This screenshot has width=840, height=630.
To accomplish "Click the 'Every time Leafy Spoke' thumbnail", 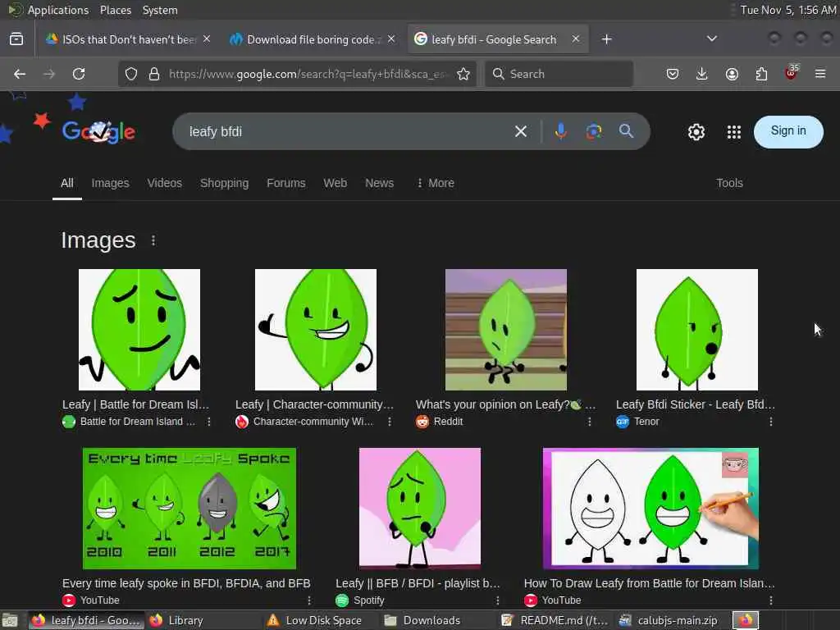I will click(x=189, y=509).
